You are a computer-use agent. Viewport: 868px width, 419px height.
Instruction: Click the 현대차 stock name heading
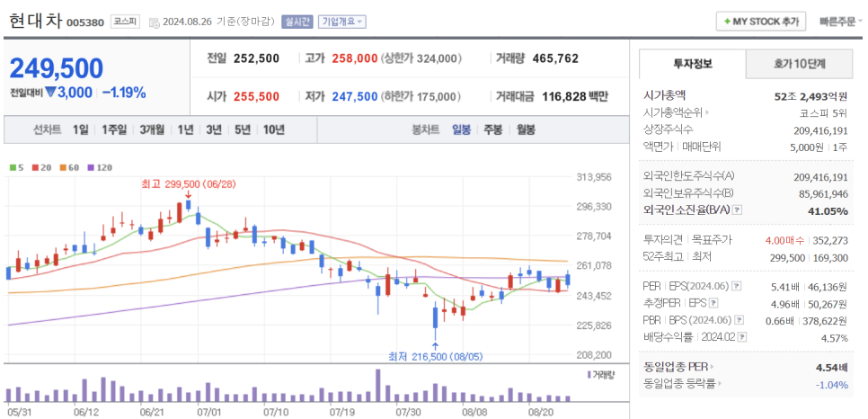click(x=35, y=21)
